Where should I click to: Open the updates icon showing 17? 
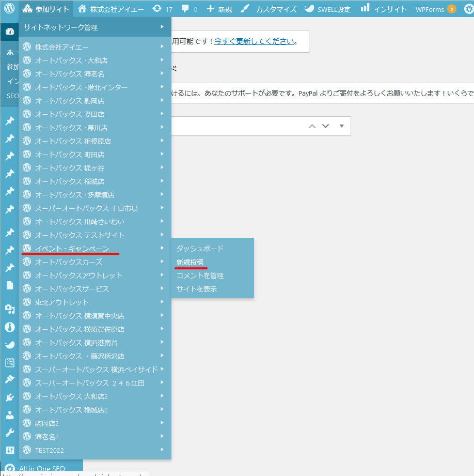point(162,9)
